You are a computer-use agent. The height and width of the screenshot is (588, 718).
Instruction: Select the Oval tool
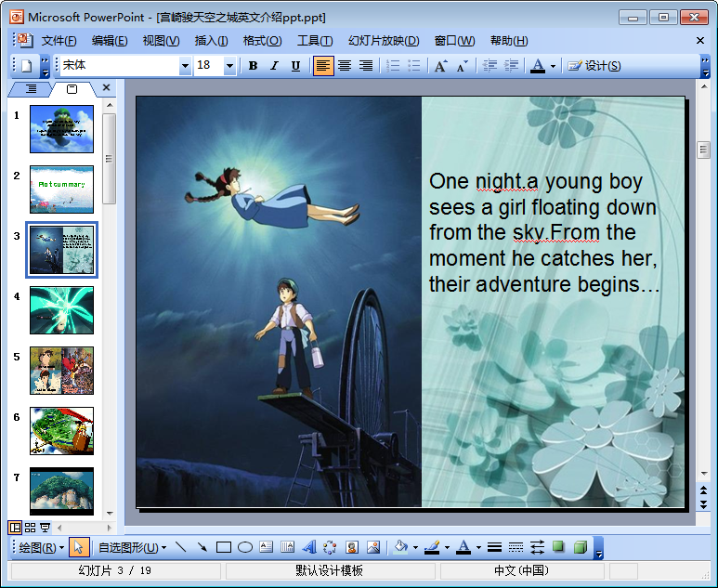[245, 547]
